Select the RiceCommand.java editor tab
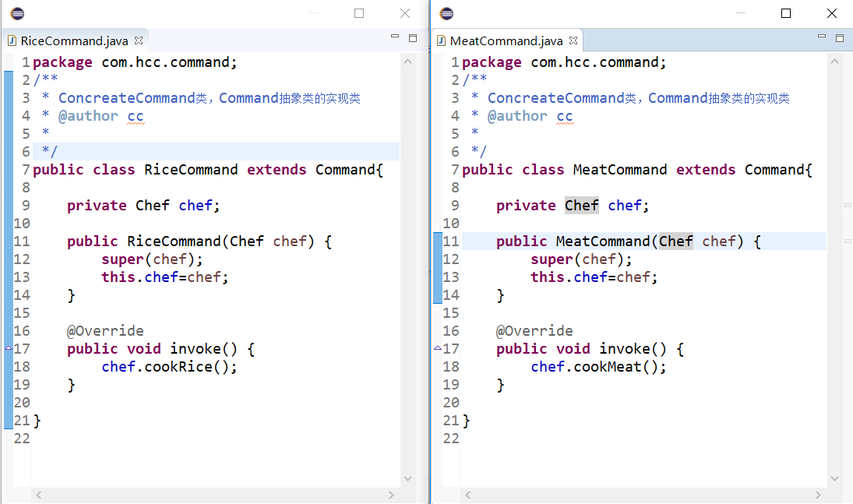 [x=75, y=41]
